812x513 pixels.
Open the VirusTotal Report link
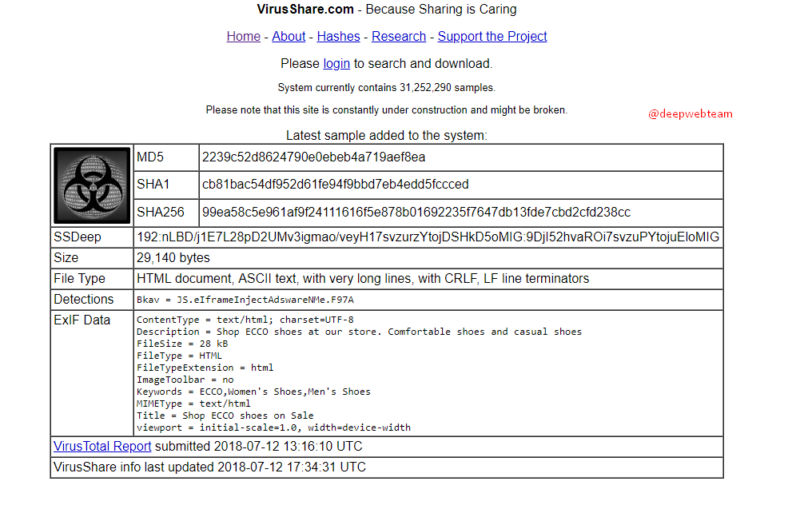(x=102, y=446)
